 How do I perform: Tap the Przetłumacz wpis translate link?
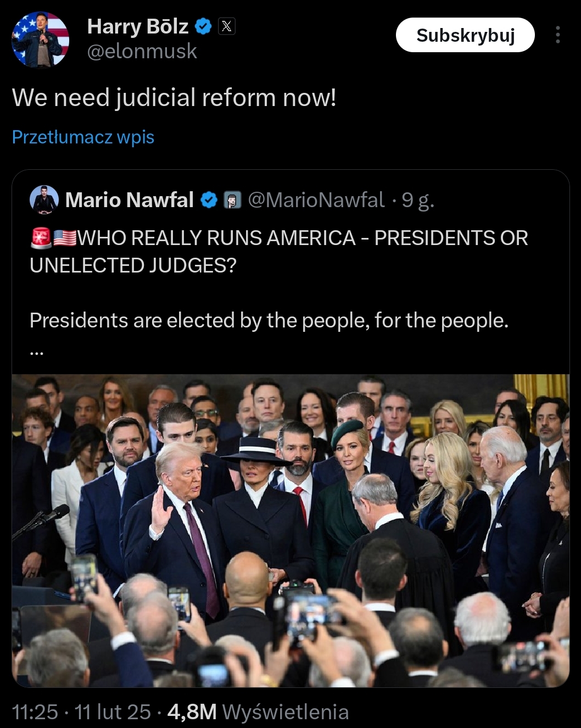[x=83, y=137]
